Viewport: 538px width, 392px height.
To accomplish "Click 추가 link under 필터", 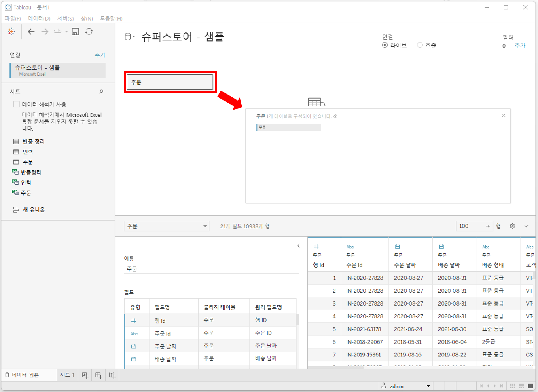I will [x=520, y=46].
